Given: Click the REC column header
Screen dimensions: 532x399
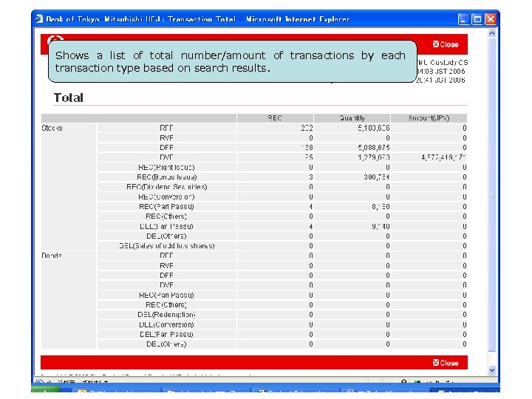Looking at the screenshot, I should (x=274, y=118).
